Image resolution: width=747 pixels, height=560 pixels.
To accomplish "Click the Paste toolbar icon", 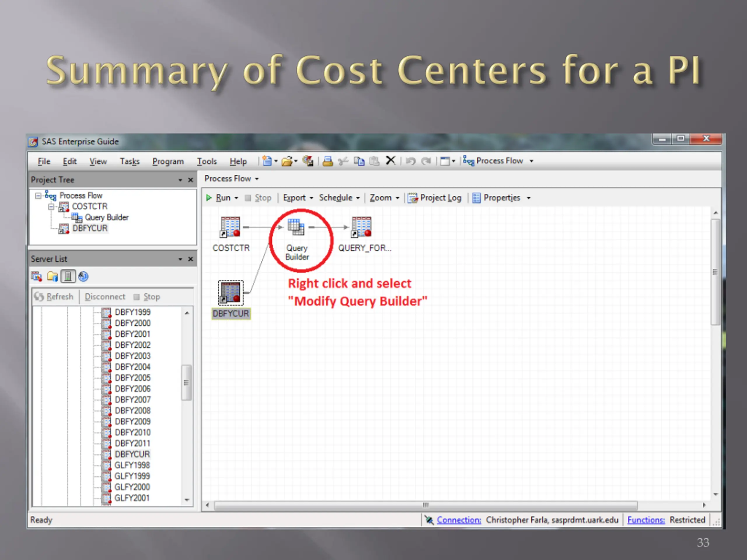I will [x=374, y=161].
